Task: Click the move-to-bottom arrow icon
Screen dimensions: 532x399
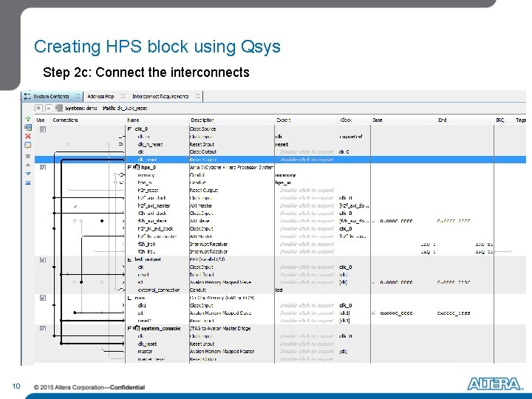Action: pos(28,183)
